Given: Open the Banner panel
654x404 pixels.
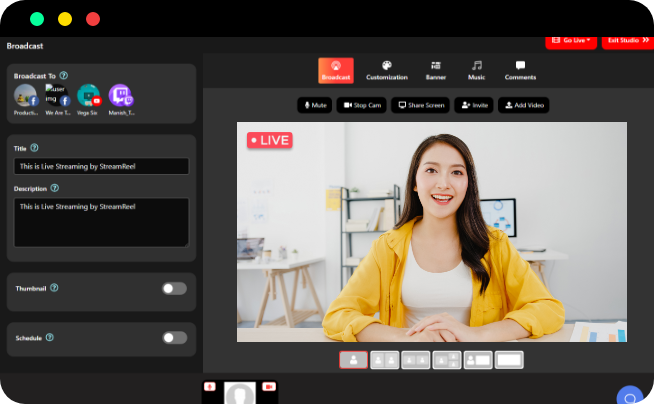Looking at the screenshot, I should pyautogui.click(x=435, y=70).
